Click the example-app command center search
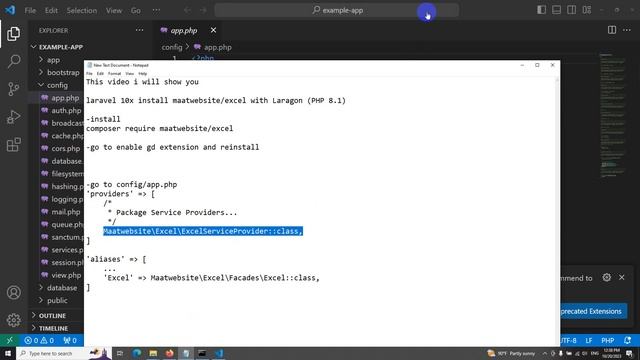The height and width of the screenshot is (360, 640). pos(337,10)
